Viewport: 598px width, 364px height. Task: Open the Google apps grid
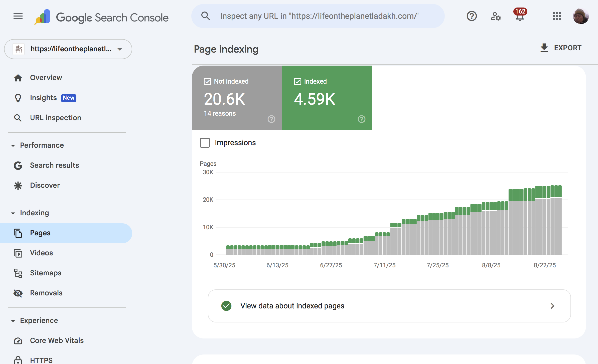pos(557,16)
